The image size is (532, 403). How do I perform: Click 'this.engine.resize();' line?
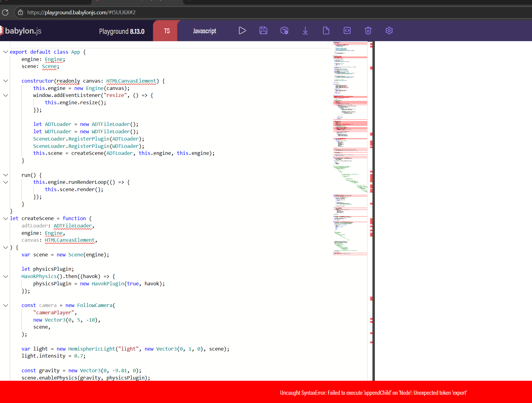click(x=76, y=102)
